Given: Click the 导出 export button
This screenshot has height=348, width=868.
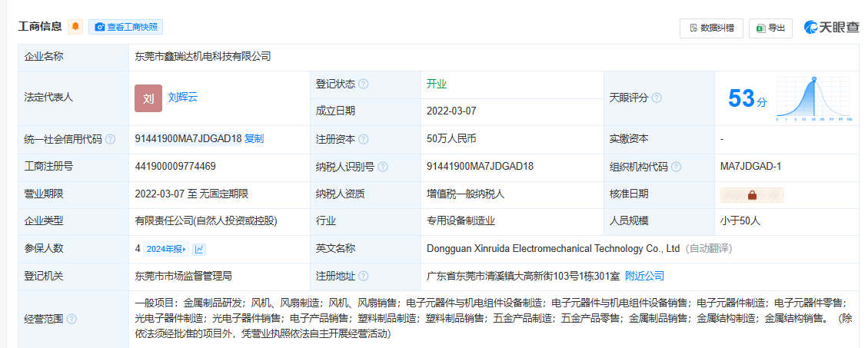Looking at the screenshot, I should [x=770, y=28].
